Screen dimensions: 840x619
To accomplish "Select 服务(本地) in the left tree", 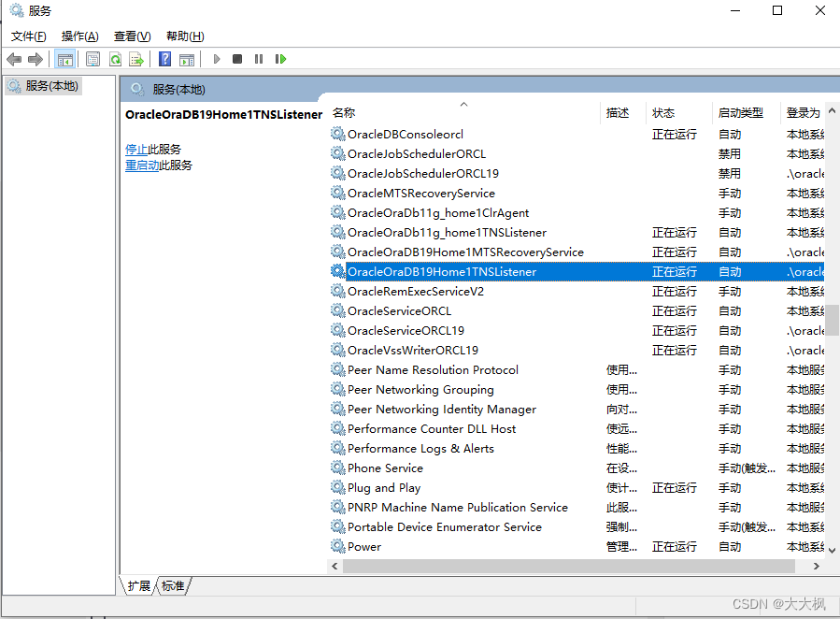I will 45,86.
